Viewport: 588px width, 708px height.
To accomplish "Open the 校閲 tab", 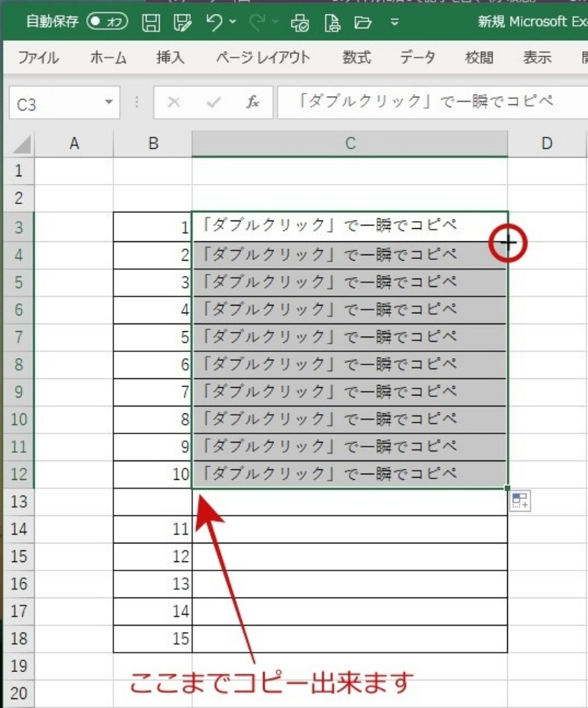I will [x=479, y=57].
